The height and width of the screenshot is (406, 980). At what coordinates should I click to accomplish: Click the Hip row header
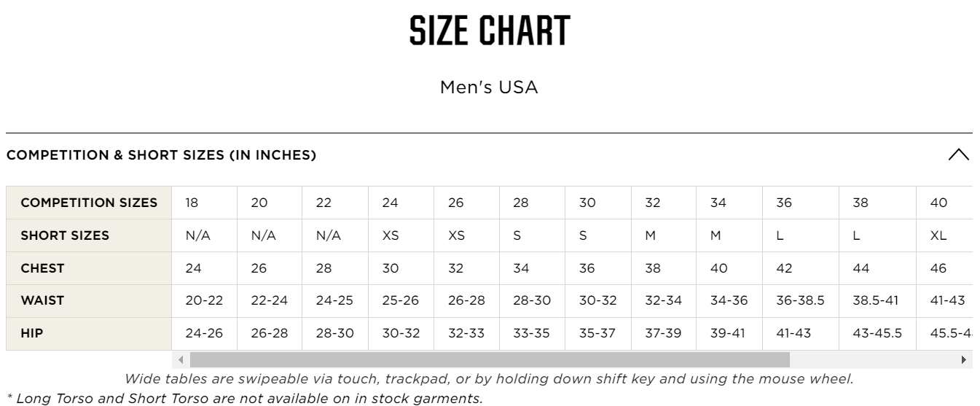(x=32, y=333)
